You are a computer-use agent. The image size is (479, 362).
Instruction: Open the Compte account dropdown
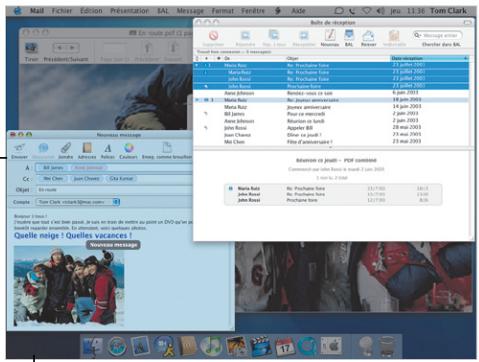pyautogui.click(x=116, y=202)
